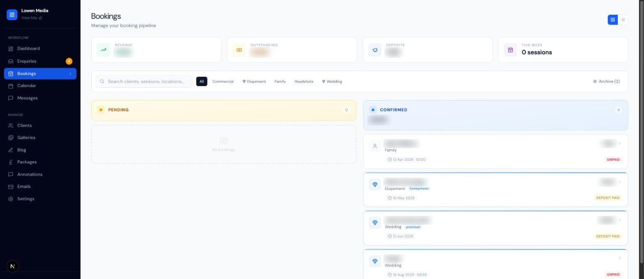Click the Clients people icon

[x=11, y=126]
